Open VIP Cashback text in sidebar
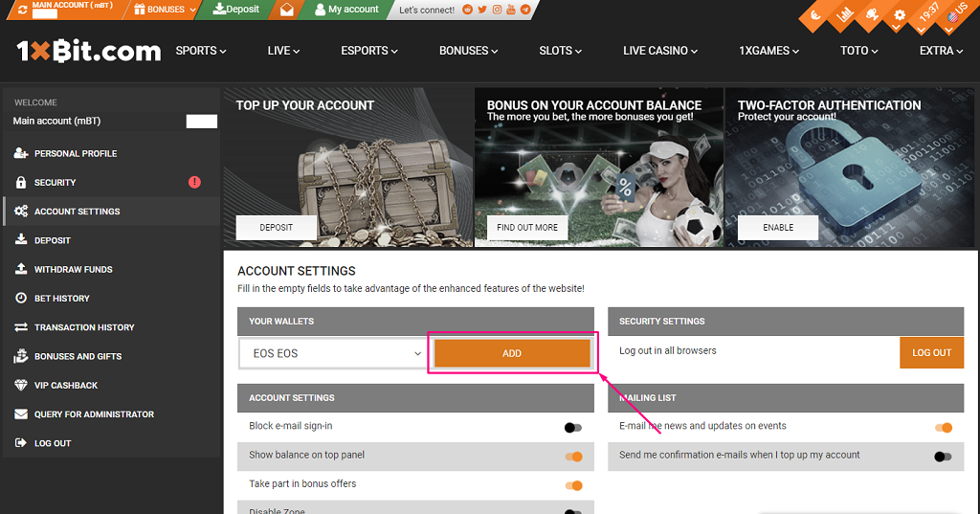This screenshot has width=980, height=514. (66, 385)
